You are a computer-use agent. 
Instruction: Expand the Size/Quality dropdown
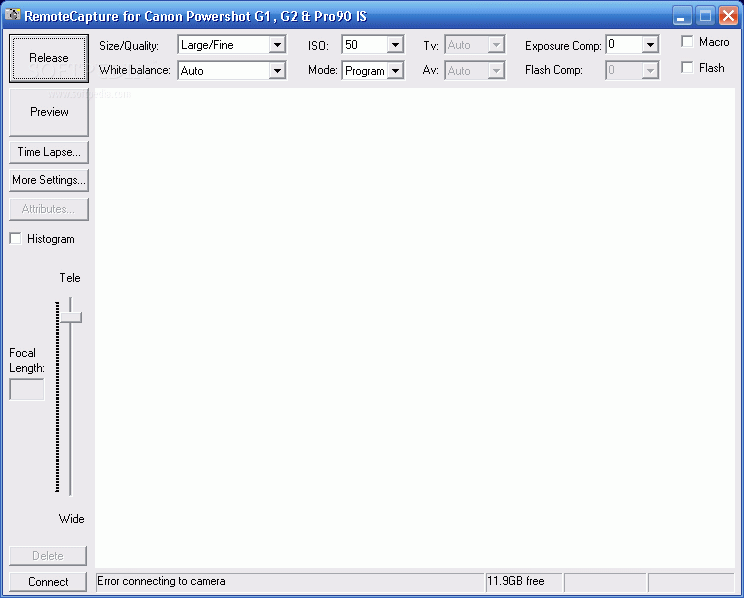click(x=277, y=45)
